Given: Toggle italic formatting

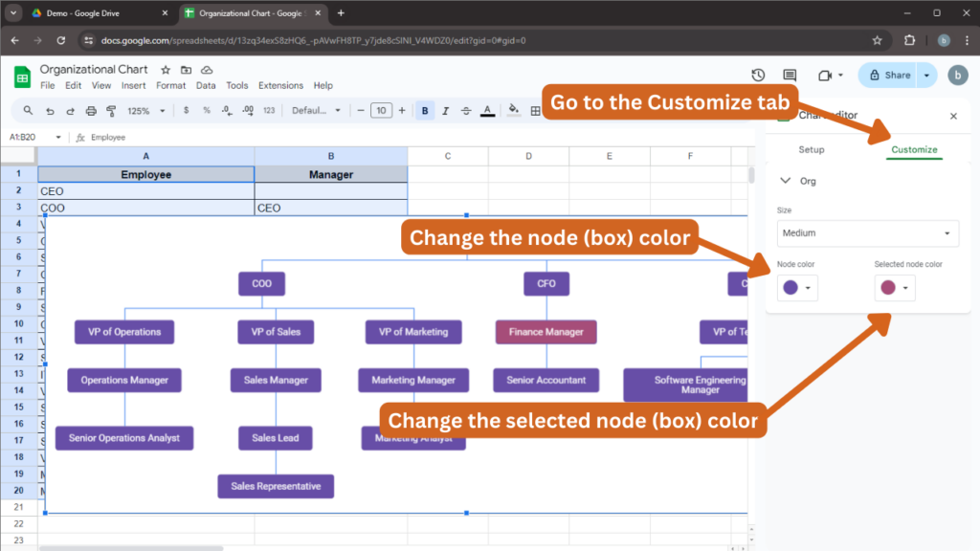Looking at the screenshot, I should 447,110.
